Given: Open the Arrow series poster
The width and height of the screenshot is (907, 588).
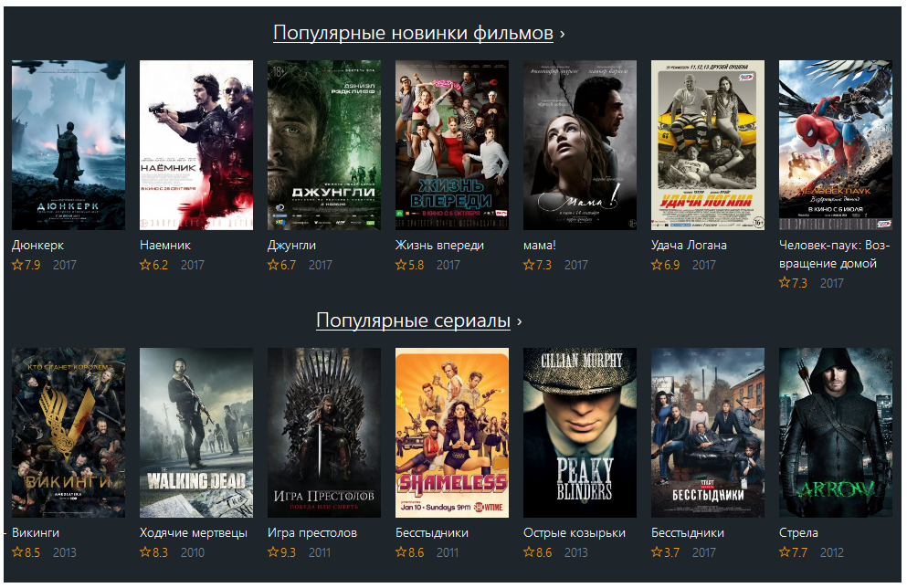Looking at the screenshot, I should tap(835, 433).
